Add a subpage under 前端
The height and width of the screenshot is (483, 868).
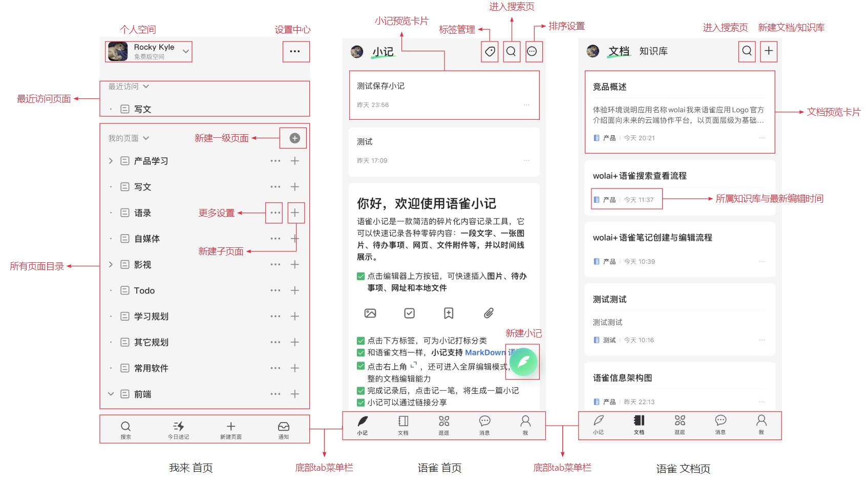[295, 394]
